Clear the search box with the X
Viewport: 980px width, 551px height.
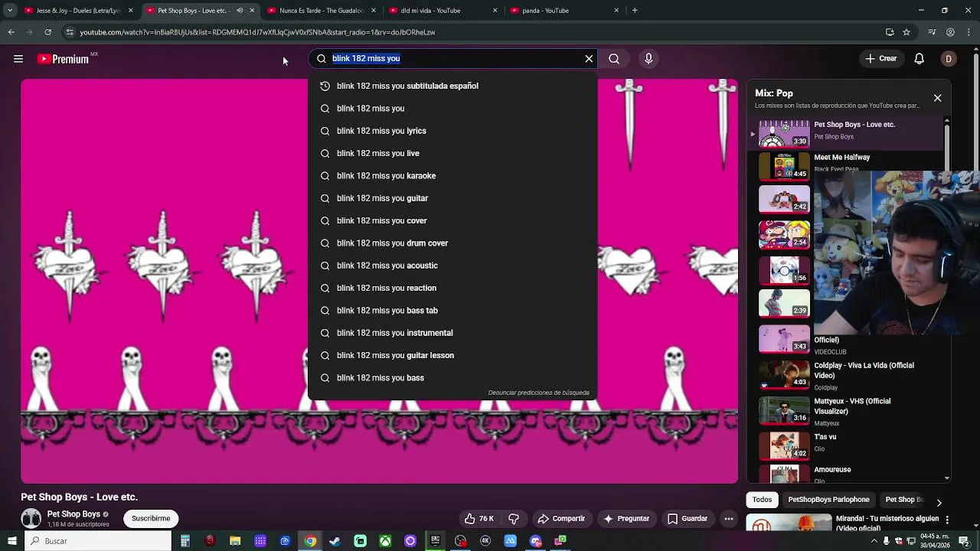(x=589, y=58)
